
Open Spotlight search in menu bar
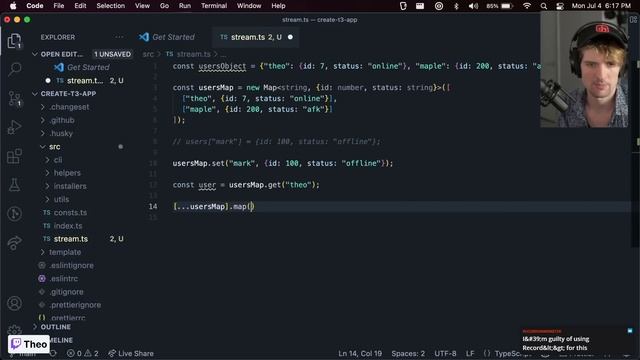point(544,6)
